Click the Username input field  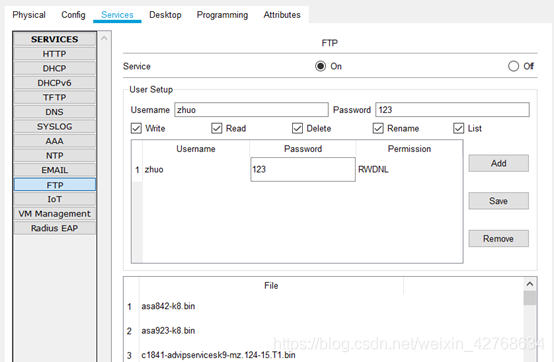click(x=251, y=110)
